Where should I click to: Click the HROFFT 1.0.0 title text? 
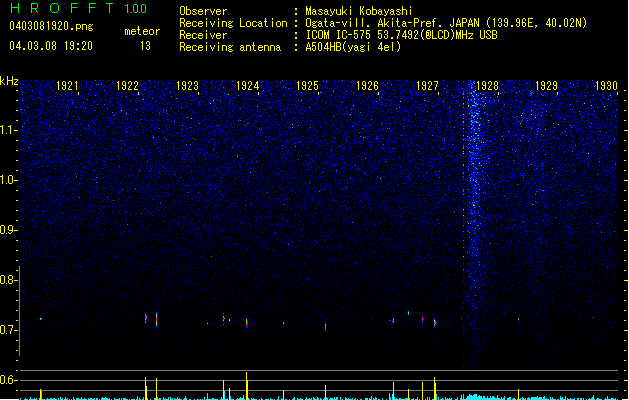click(x=79, y=8)
